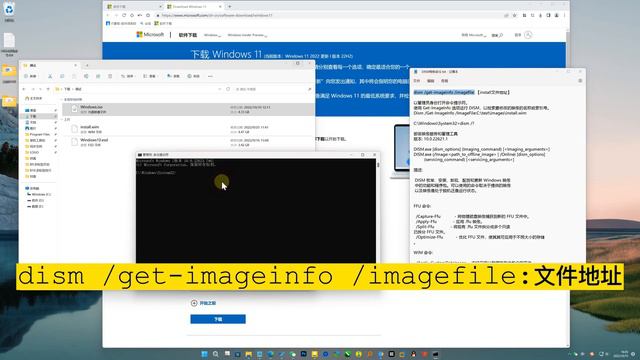Collapse the first date group above Windows.iso
The height and width of the screenshot is (360, 640).
(x=62, y=100)
